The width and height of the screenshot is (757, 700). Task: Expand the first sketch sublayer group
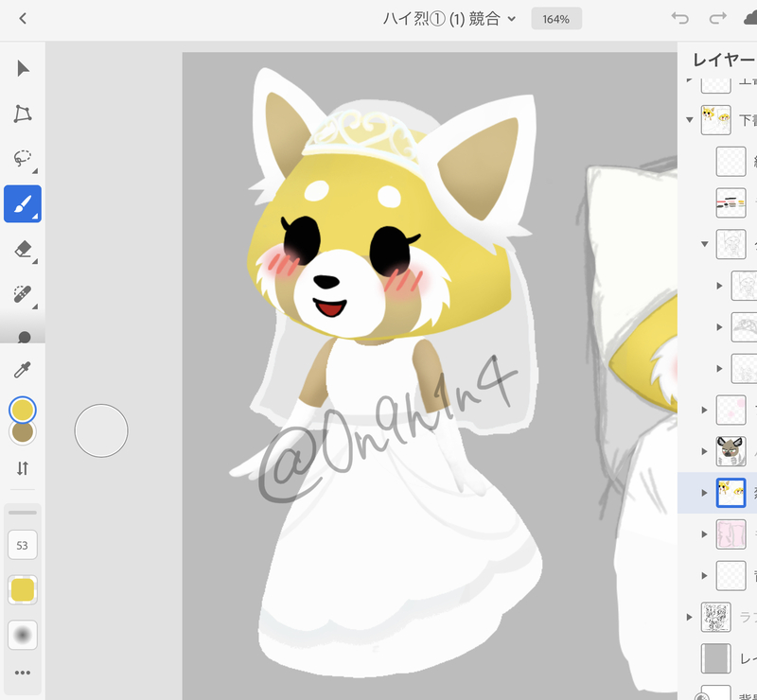719,286
